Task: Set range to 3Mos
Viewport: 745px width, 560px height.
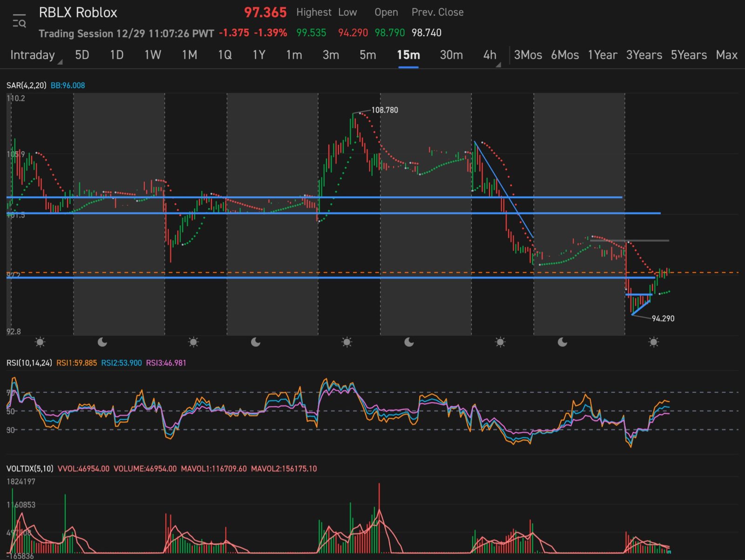Action: click(x=528, y=55)
